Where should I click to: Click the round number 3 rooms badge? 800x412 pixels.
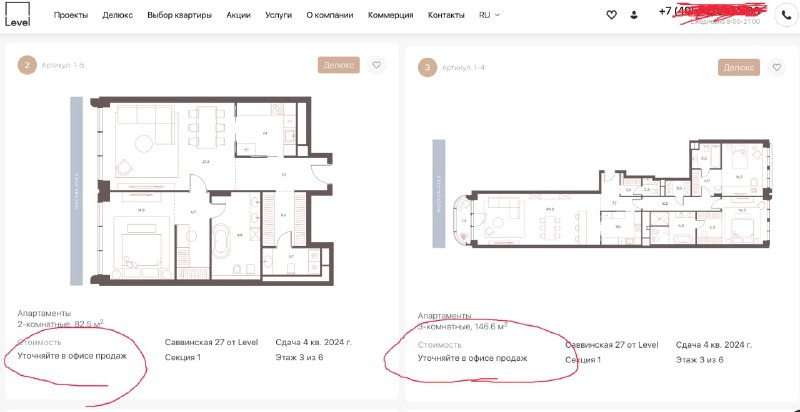click(x=427, y=68)
